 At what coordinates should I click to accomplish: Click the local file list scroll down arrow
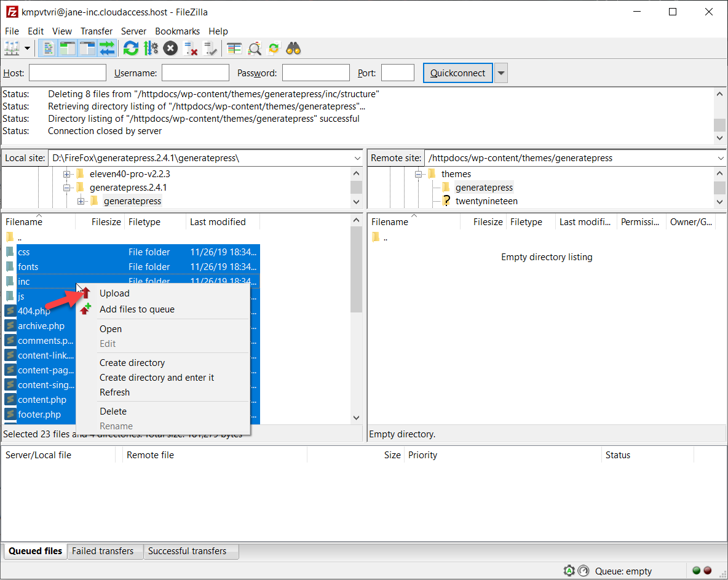click(356, 418)
